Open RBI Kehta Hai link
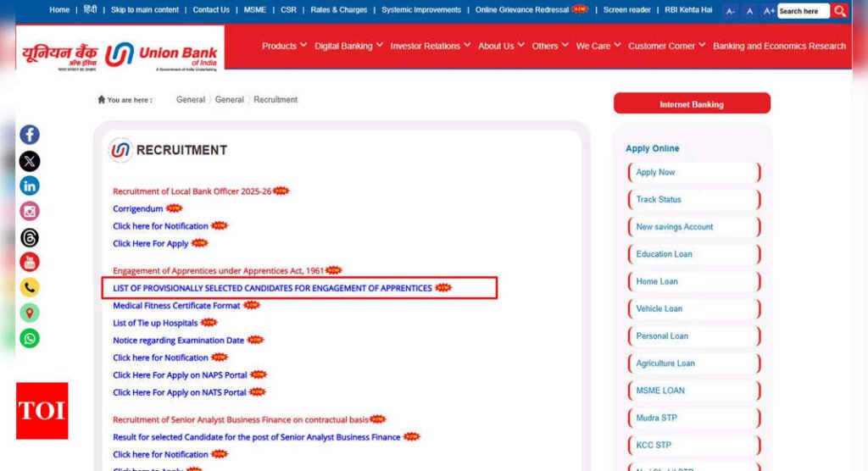Image resolution: width=868 pixels, height=471 pixels. pos(688,10)
